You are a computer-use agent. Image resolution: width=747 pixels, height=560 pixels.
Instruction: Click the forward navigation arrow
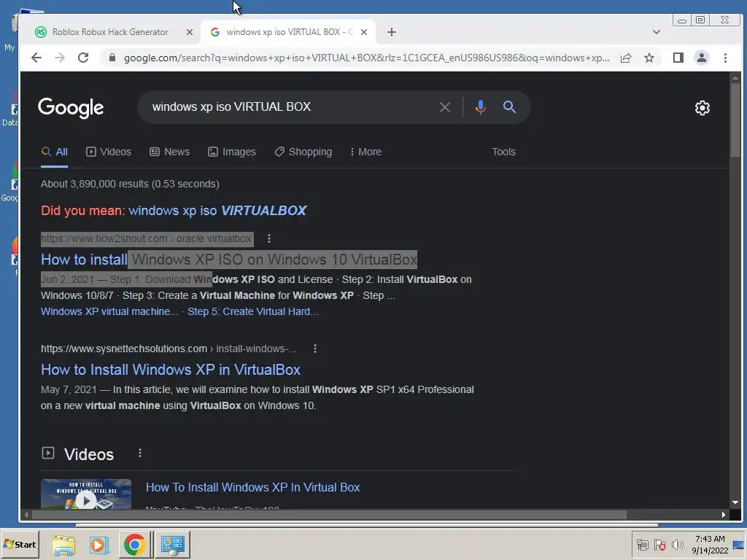pos(60,58)
